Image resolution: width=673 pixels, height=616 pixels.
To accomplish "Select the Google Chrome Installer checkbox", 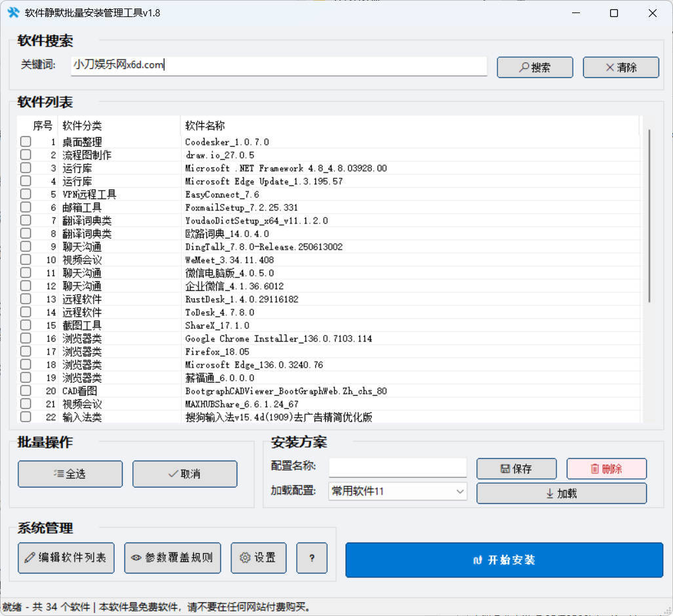I will (25, 338).
